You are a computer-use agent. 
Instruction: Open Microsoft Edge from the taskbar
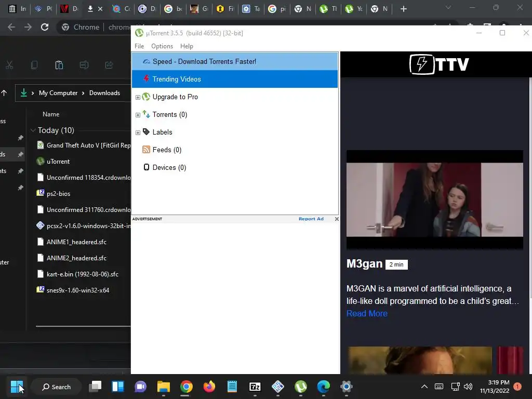coord(323,387)
